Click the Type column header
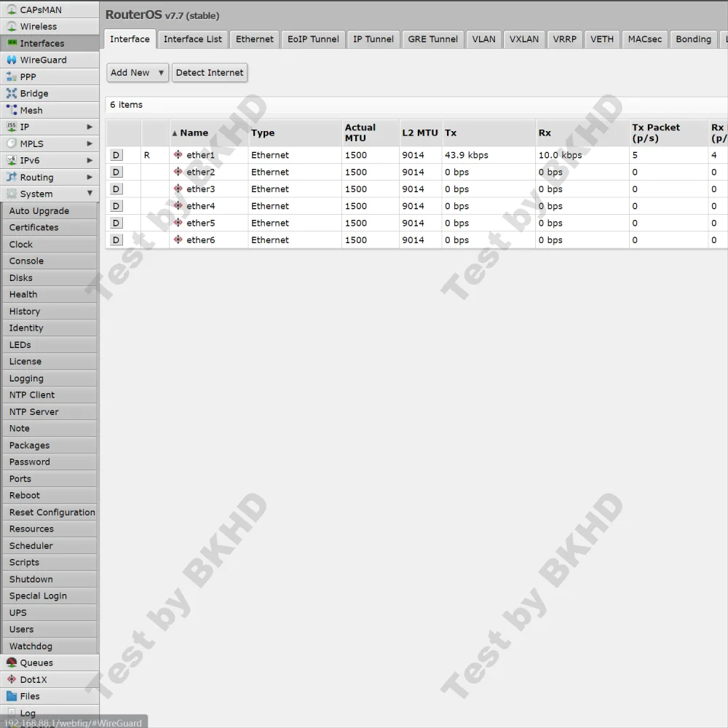Viewport: 728px width, 728px height. tap(295, 132)
